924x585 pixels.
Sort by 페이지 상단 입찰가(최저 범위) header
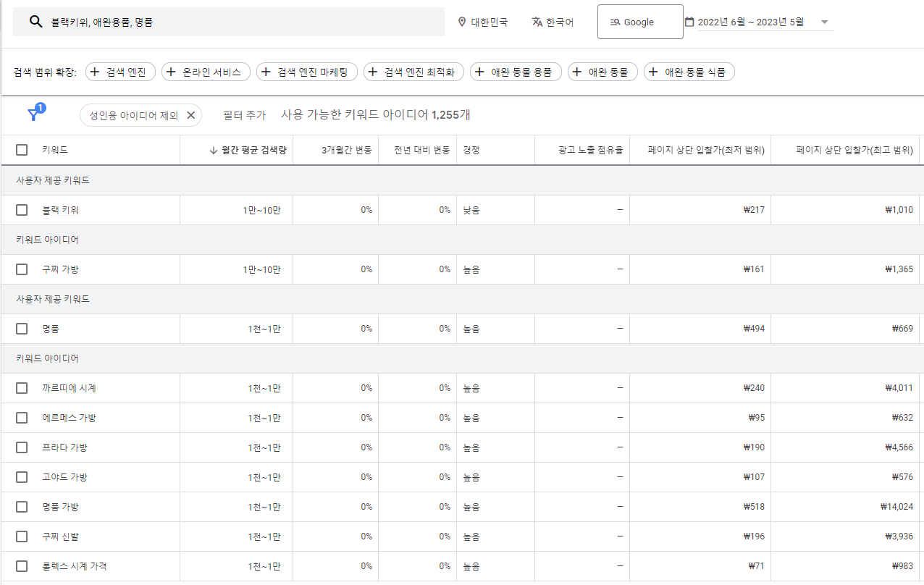707,150
